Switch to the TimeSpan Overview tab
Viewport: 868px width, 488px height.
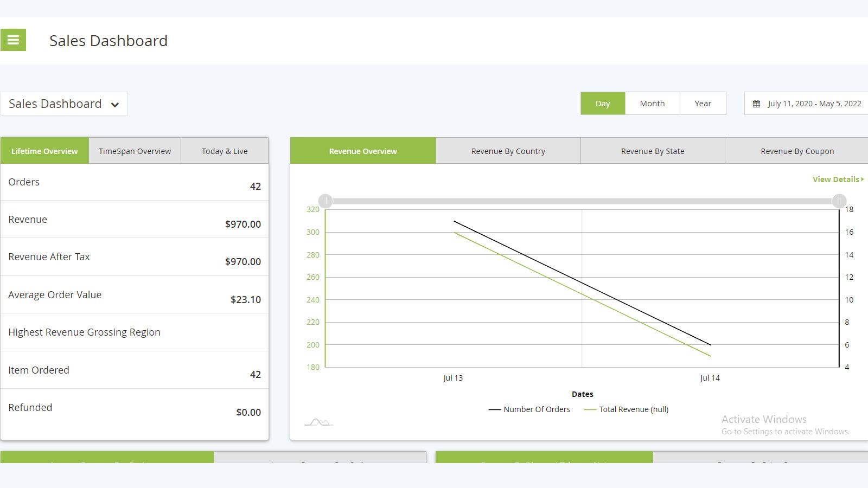pyautogui.click(x=135, y=151)
